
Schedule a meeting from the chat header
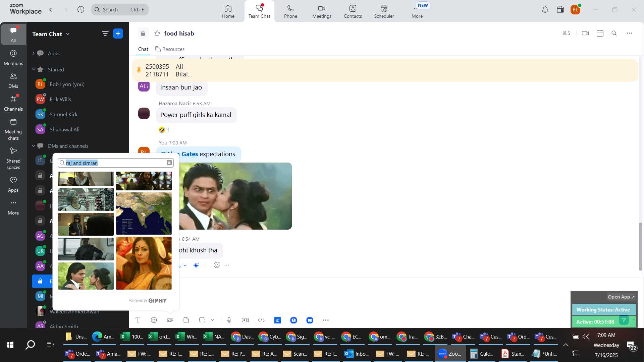600,33
